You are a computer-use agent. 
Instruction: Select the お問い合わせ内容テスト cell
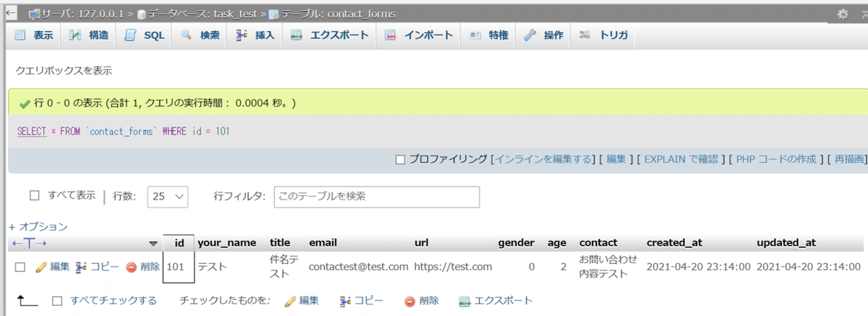click(x=608, y=267)
